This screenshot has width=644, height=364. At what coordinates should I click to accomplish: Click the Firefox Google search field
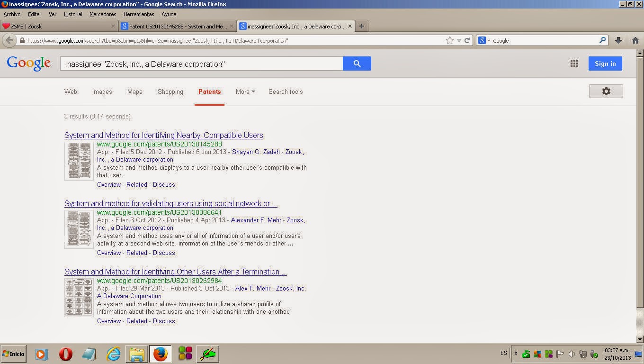click(545, 41)
